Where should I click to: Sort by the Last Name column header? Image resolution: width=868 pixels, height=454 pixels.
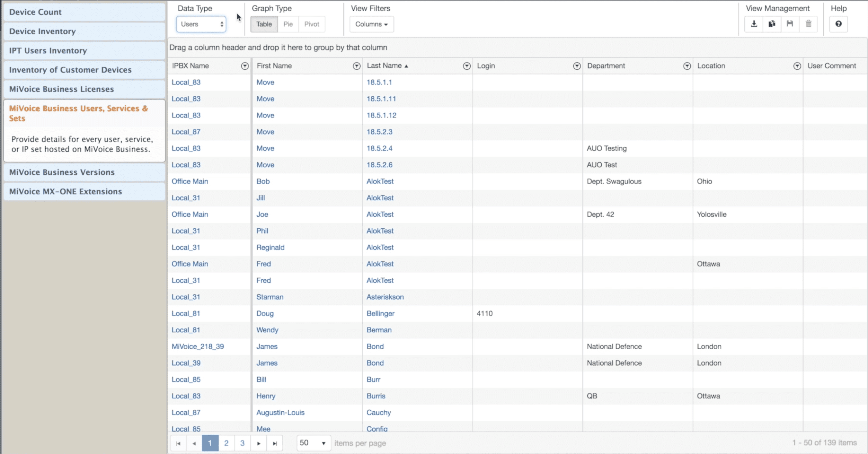pyautogui.click(x=384, y=66)
